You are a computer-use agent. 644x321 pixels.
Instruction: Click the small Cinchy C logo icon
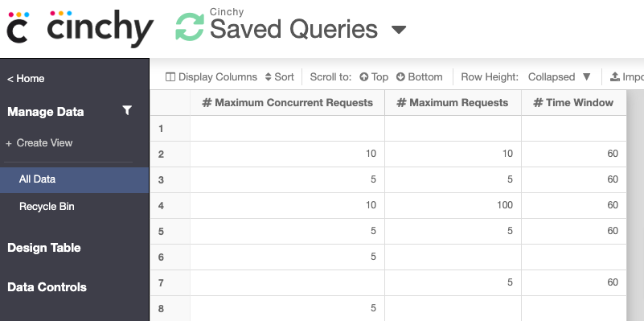pyautogui.click(x=18, y=27)
